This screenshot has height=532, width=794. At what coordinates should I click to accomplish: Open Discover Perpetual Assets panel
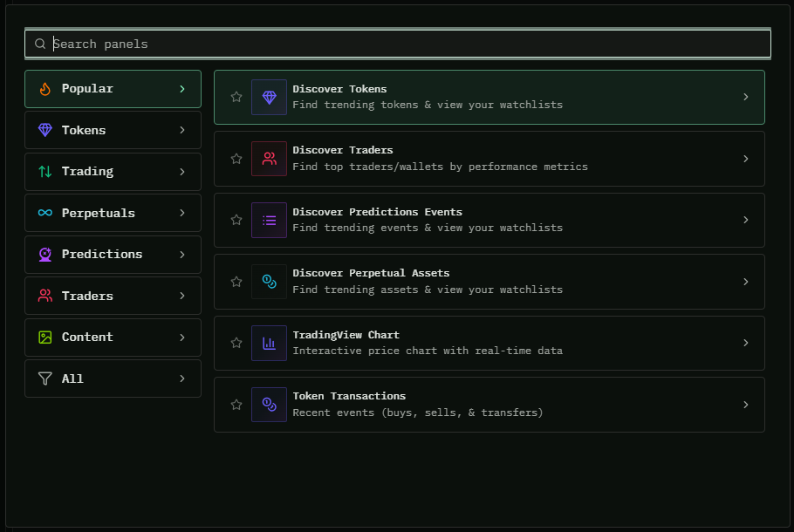[489, 282]
